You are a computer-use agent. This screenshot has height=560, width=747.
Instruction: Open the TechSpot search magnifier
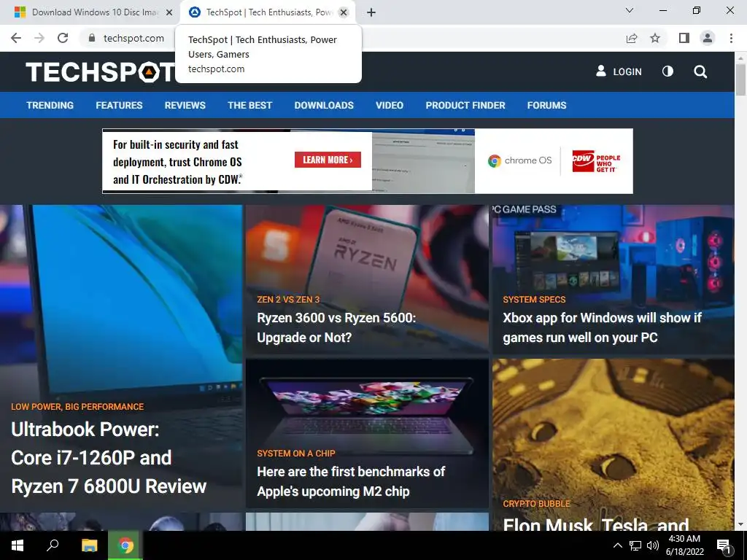coord(700,72)
